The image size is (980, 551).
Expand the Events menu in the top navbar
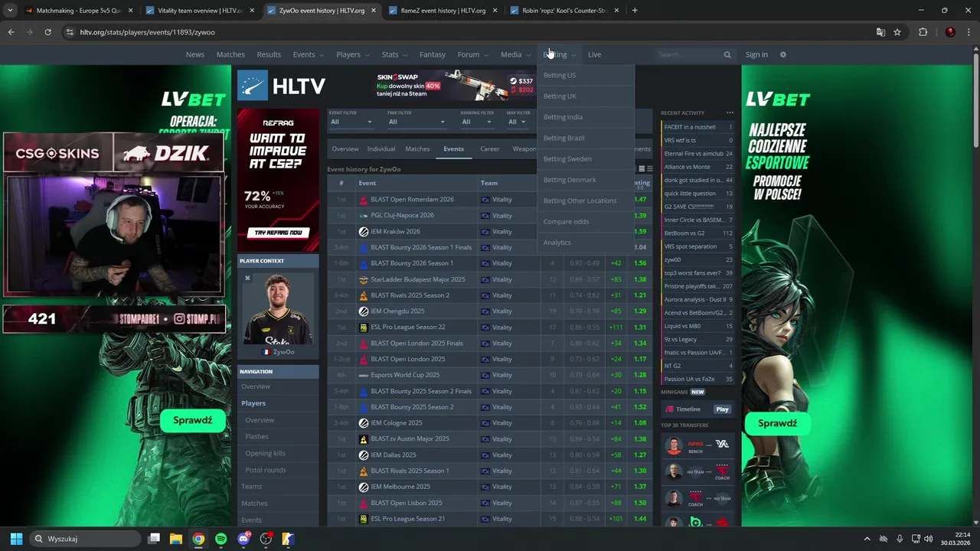click(x=309, y=54)
